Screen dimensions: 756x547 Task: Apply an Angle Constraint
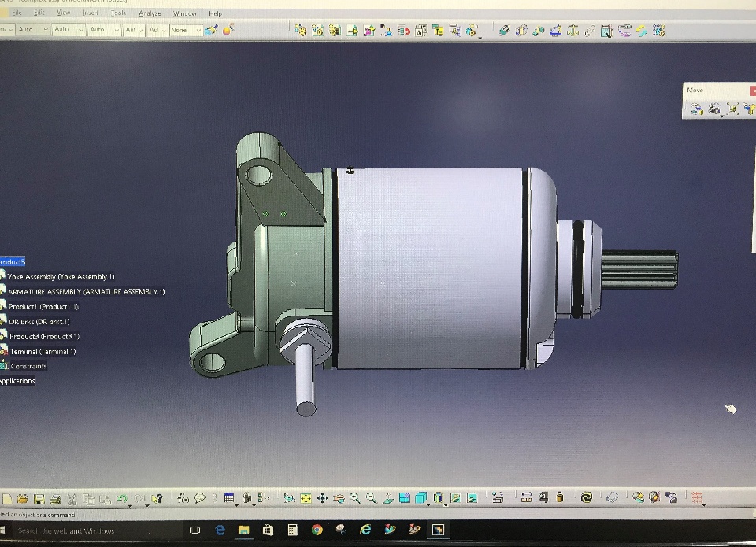(x=556, y=31)
